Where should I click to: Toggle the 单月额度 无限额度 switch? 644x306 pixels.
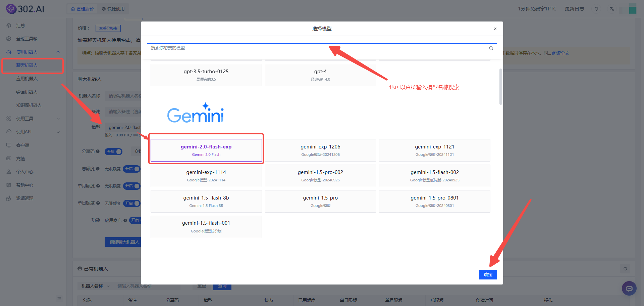131,186
